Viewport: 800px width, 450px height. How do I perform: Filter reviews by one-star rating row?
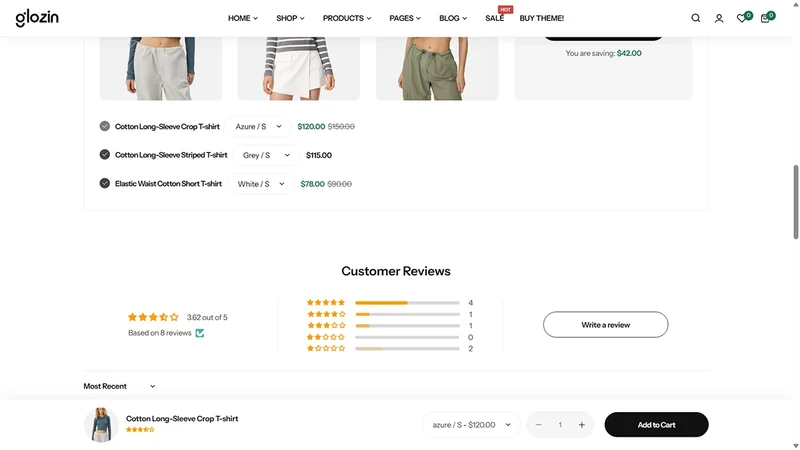[390, 348]
